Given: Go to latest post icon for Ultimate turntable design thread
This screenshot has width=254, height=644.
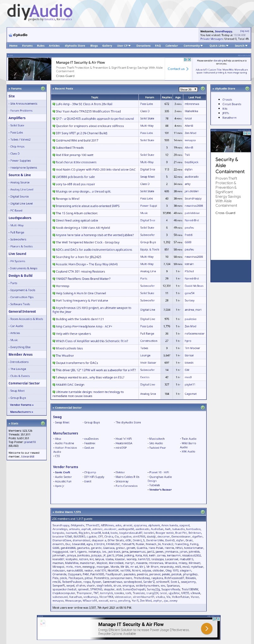Looking at the screenshot, I should tap(54, 392).
